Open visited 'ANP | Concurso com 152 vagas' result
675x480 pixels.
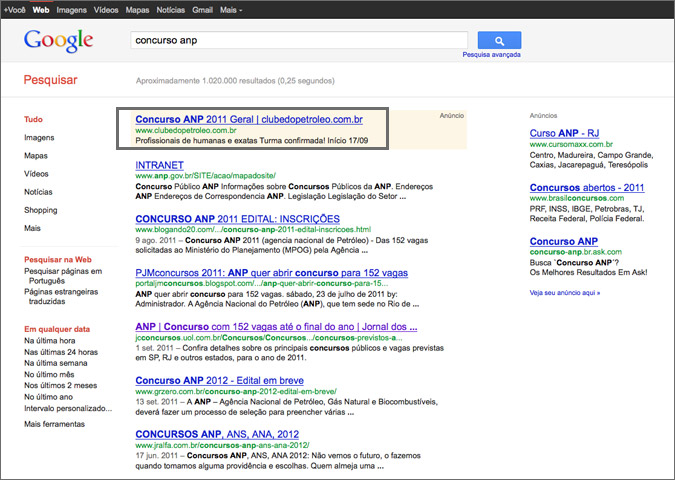pyautogui.click(x=276, y=327)
